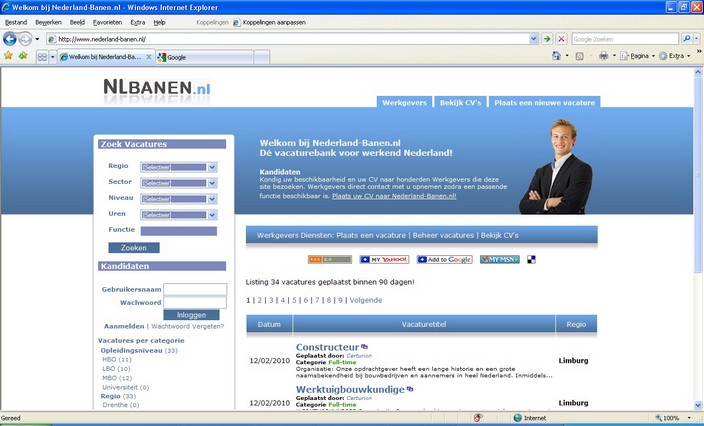Open the Extra toolbar dropdown at right

(688, 56)
